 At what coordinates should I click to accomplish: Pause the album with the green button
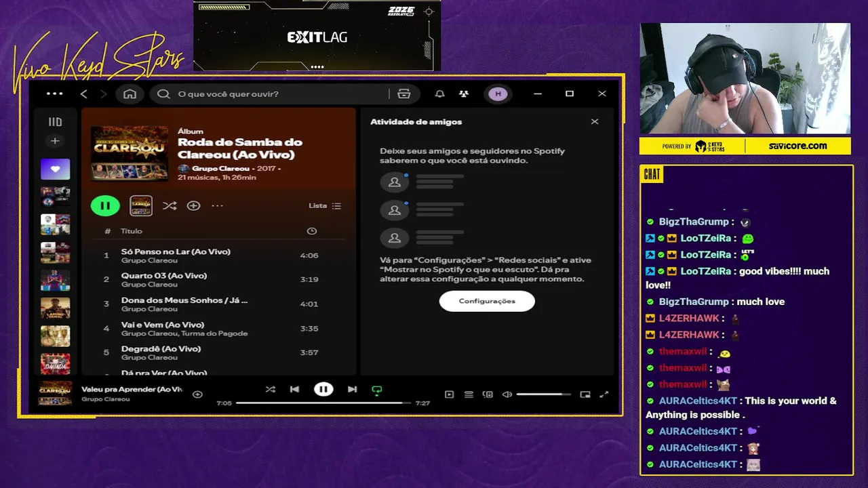(105, 205)
